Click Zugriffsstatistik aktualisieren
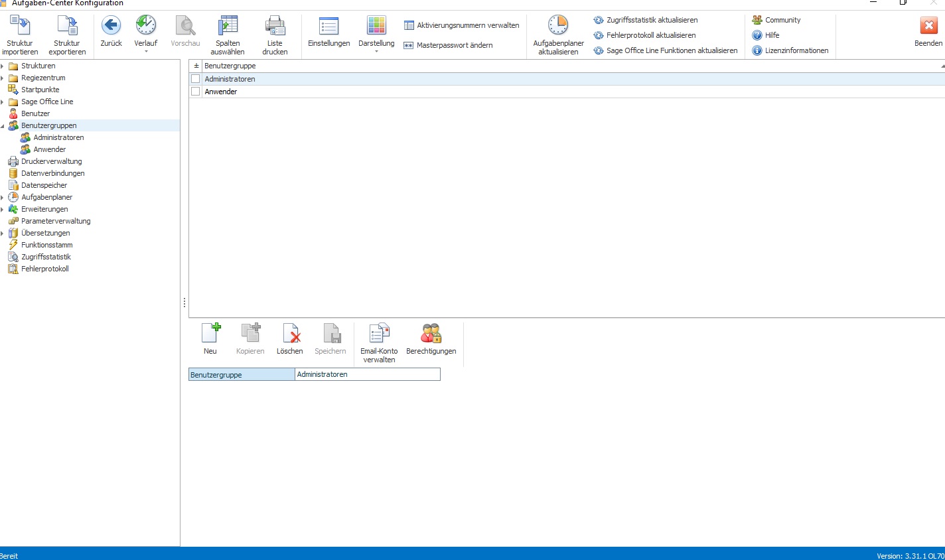The width and height of the screenshot is (945, 560). (x=645, y=20)
